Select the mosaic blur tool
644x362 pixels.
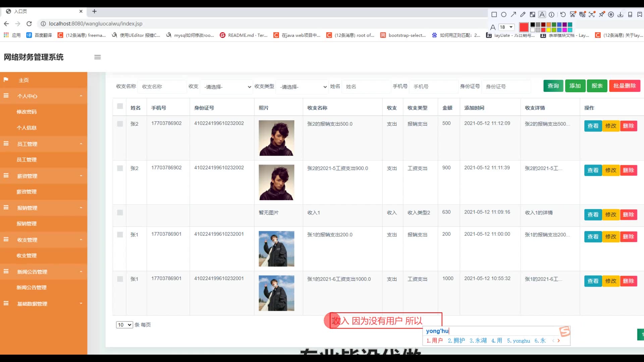pos(532,14)
